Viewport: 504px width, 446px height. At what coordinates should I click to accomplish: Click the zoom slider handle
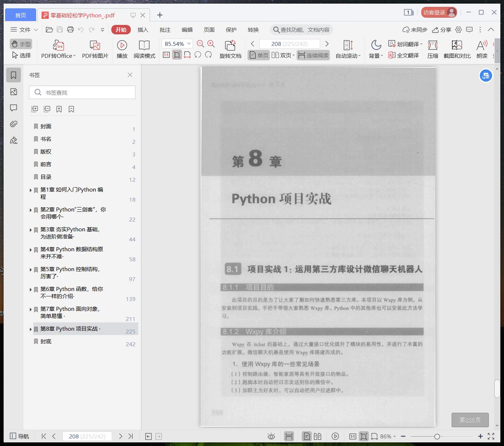437,436
